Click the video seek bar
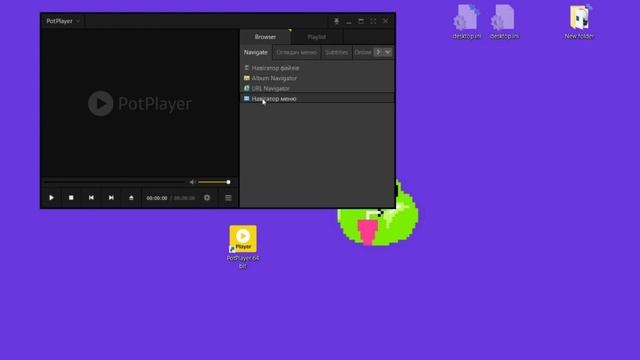640x360 pixels. [x=115, y=182]
